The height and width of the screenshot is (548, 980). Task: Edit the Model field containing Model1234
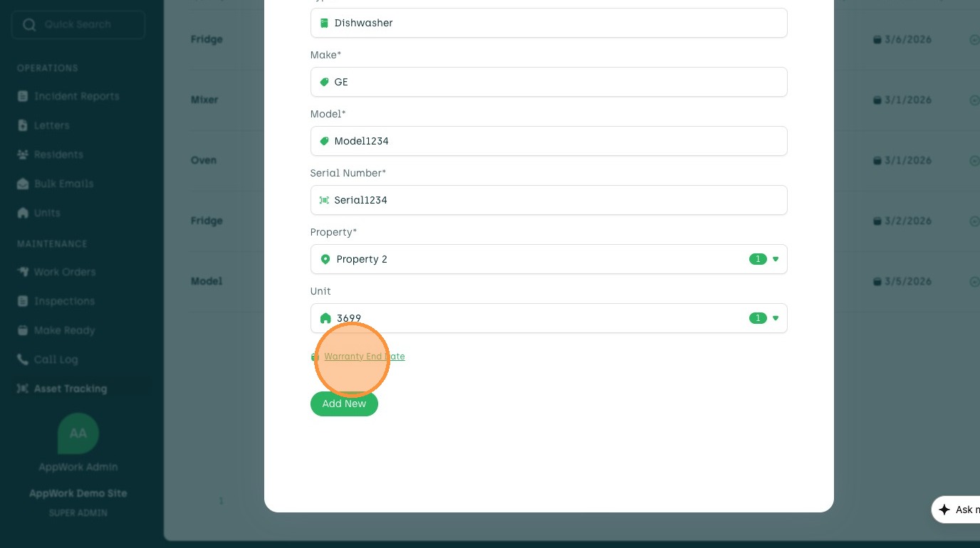coord(548,141)
